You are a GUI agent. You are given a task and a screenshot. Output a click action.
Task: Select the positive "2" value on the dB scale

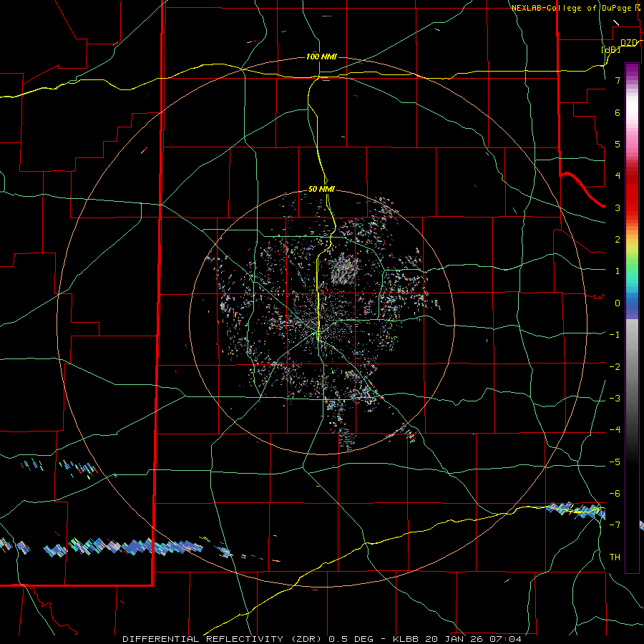(618, 240)
